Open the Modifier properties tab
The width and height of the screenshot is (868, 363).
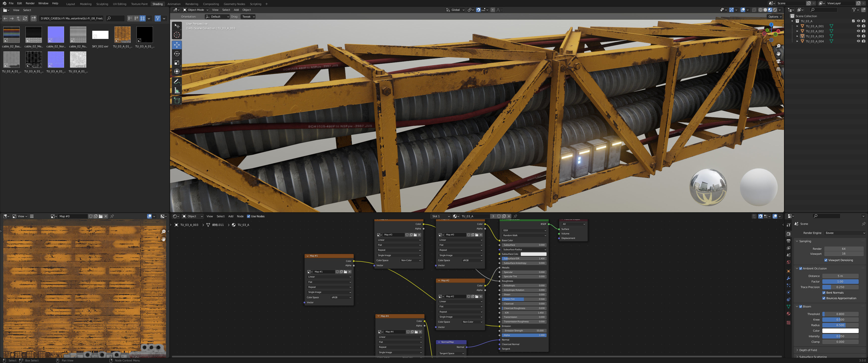(789, 279)
